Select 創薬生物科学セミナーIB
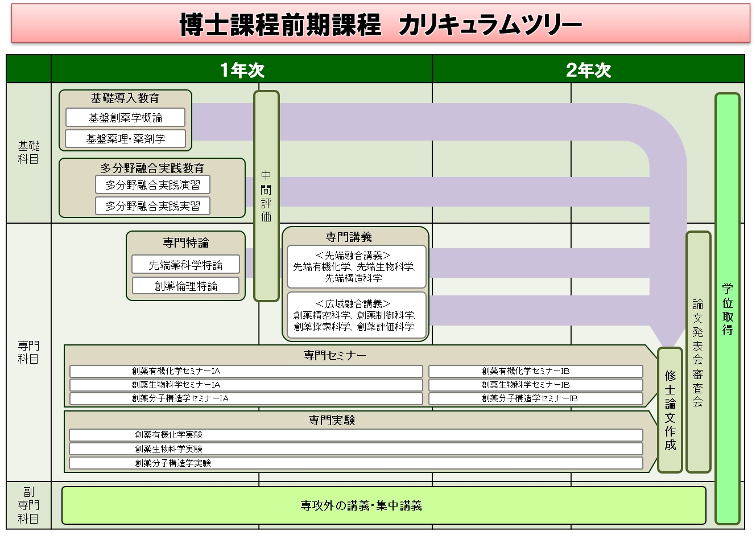The image size is (756, 539). [535, 385]
